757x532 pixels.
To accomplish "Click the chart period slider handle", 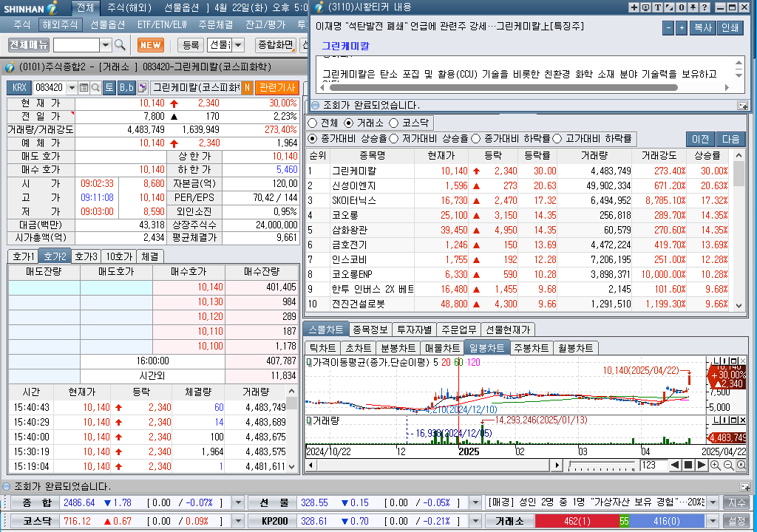I will pos(571,465).
